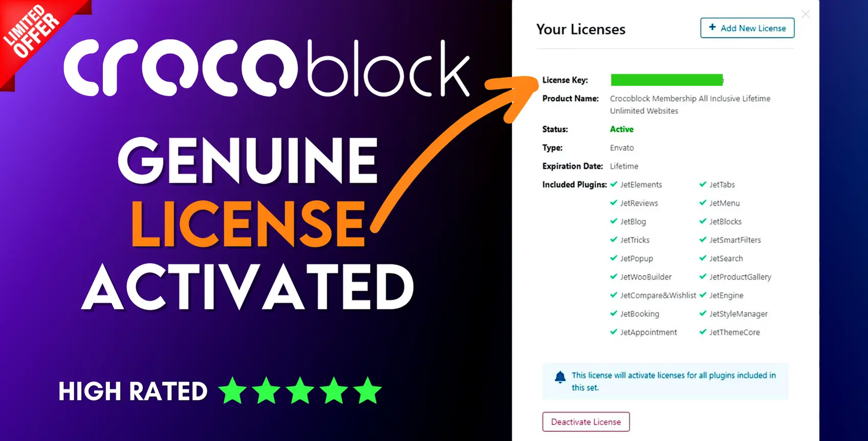
Task: Click the checkmark next to JetElements
Action: click(614, 184)
